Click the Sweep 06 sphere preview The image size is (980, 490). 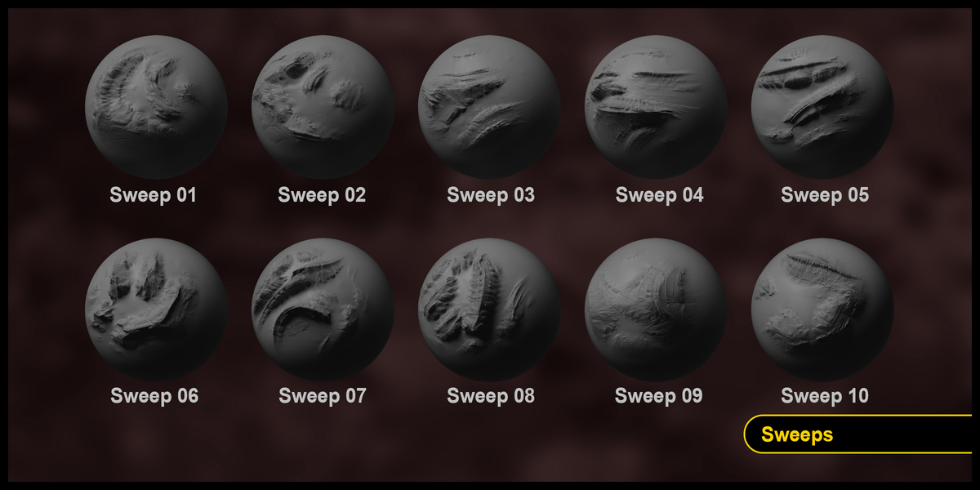coord(155,310)
